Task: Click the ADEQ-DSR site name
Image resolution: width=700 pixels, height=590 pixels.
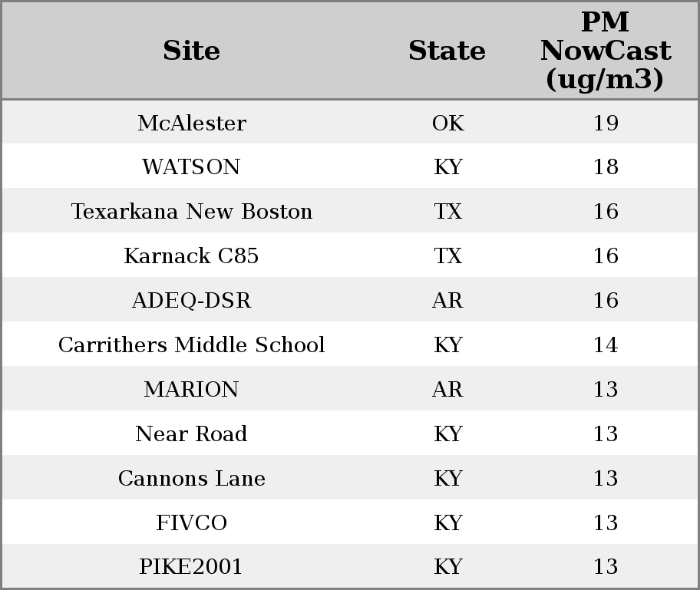Action: 192,300
